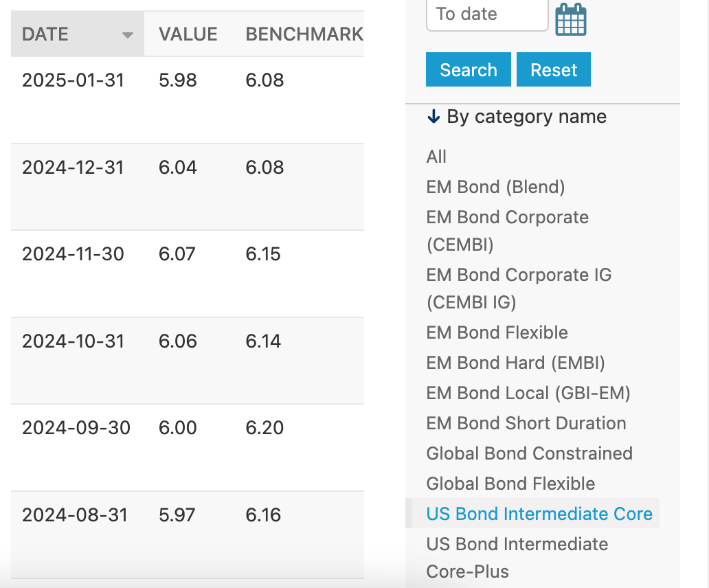Choose EM Bond Corporate (CEMBI) category
The height and width of the screenshot is (588, 709).
507,231
